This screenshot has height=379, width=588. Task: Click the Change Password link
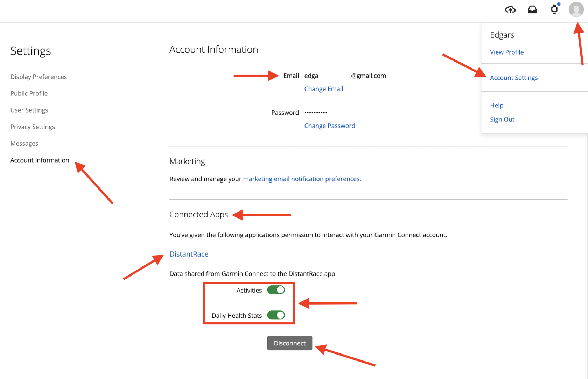click(x=330, y=126)
